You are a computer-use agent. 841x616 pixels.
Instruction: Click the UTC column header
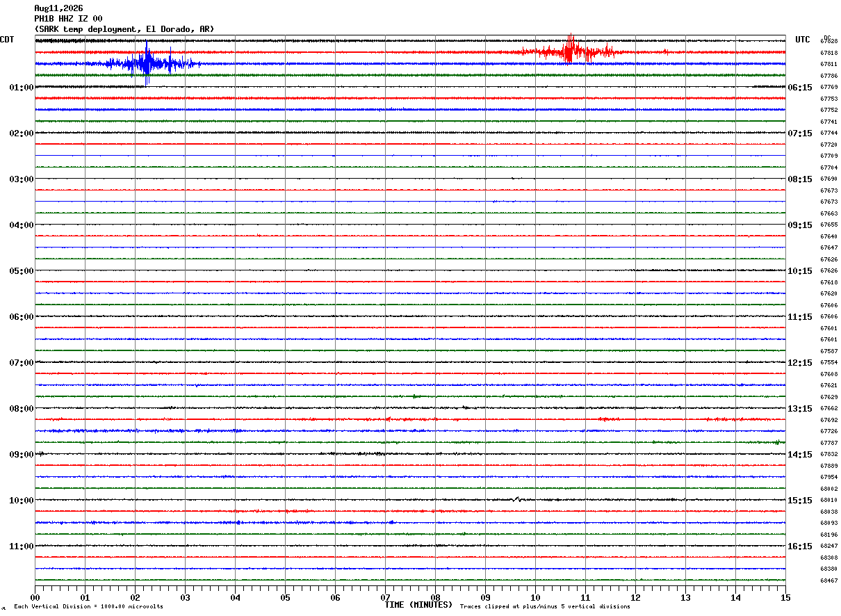[803, 40]
